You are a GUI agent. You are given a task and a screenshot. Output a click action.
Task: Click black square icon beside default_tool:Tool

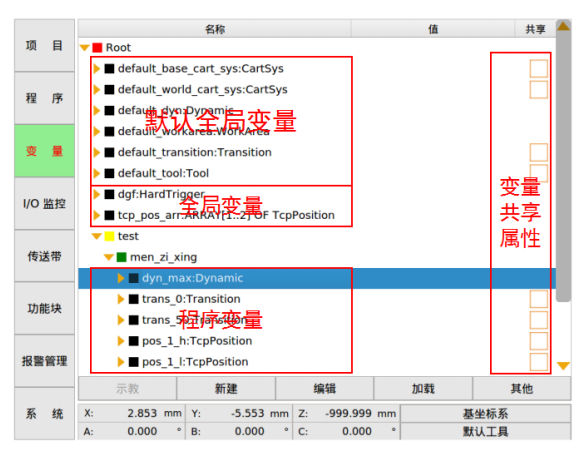[109, 173]
